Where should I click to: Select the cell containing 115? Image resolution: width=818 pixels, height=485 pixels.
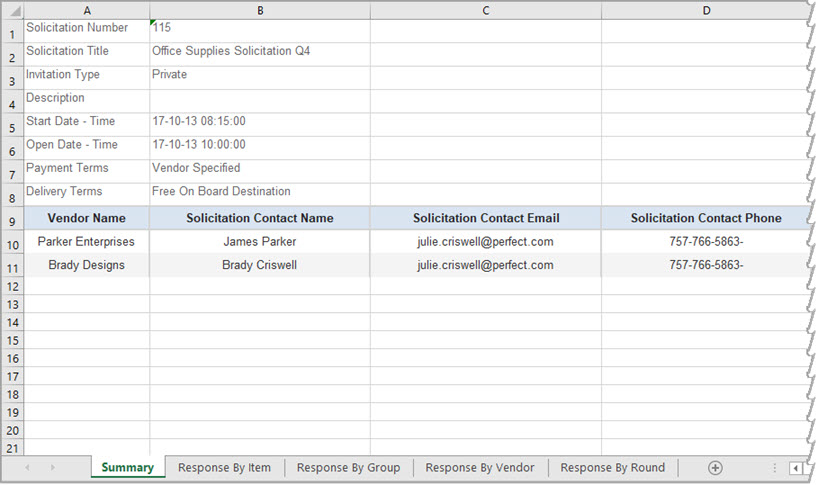260,31
